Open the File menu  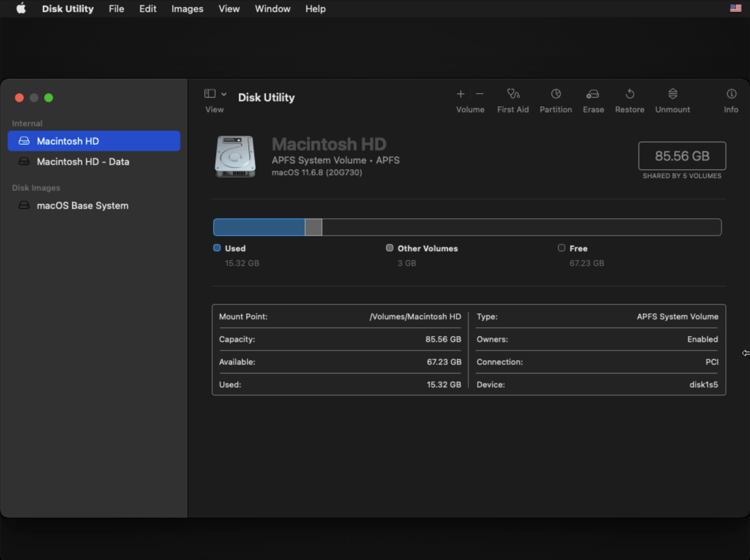coord(116,9)
